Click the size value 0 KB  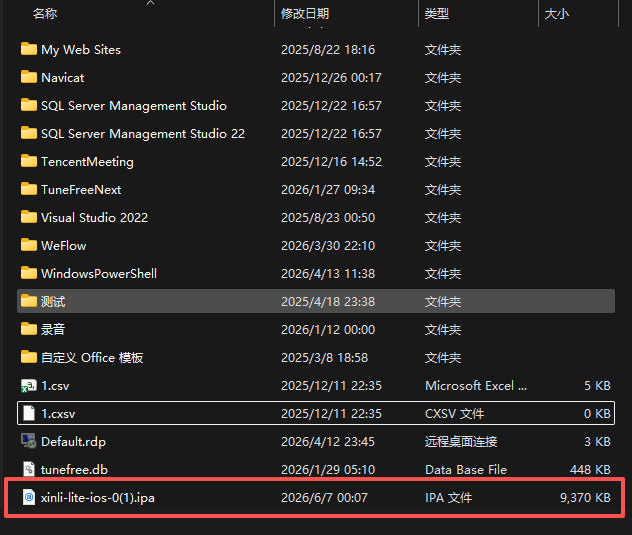pyautogui.click(x=597, y=414)
